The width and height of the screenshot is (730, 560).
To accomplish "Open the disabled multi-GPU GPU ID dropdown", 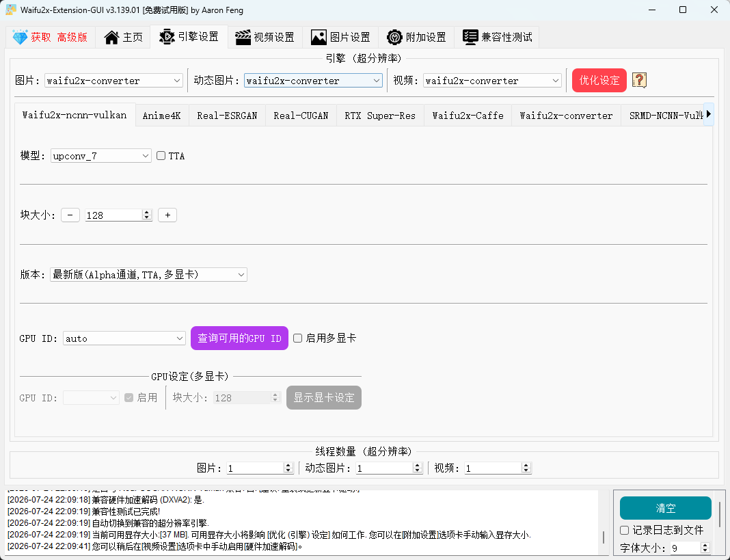I will tap(92, 397).
